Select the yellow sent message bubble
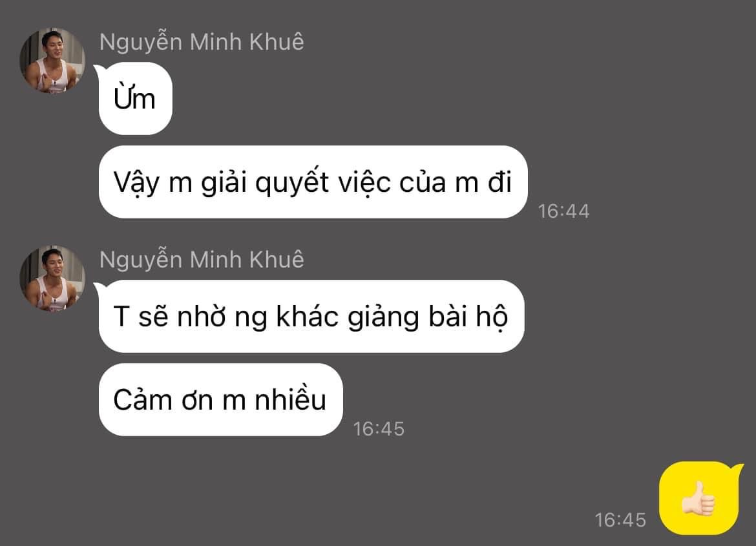Viewport: 756px width, 546px height. pos(700,498)
